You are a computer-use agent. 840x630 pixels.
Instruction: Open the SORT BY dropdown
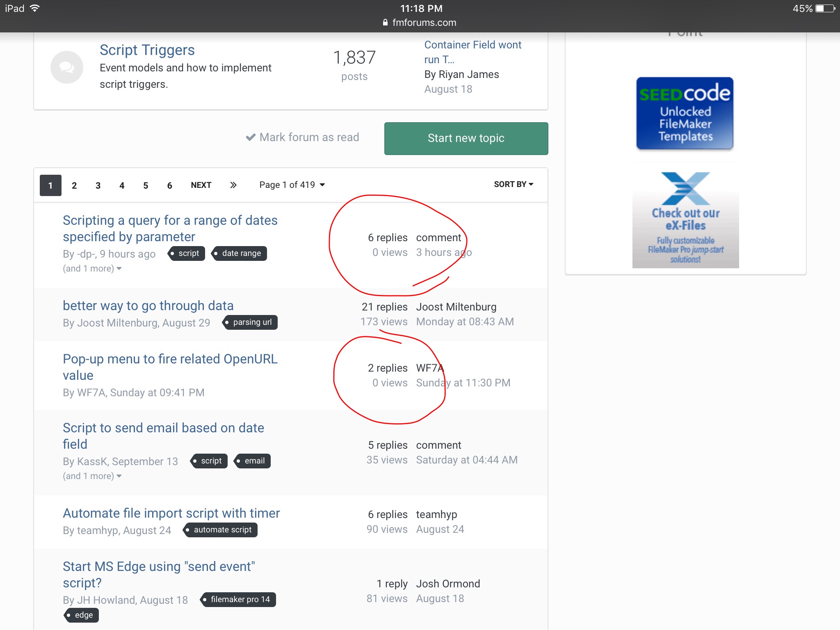pos(514,185)
